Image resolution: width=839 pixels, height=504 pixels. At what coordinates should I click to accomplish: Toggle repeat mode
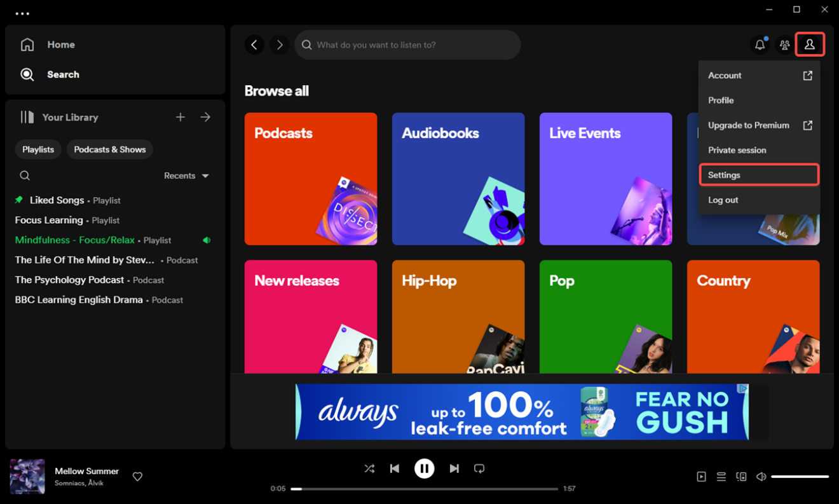[479, 468]
